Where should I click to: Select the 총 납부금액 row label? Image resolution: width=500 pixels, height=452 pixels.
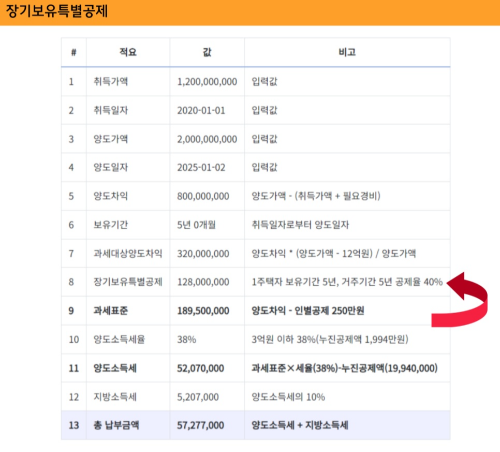coord(116,425)
